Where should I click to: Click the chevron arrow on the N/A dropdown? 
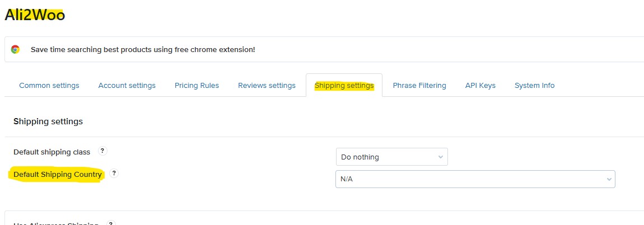coord(609,179)
